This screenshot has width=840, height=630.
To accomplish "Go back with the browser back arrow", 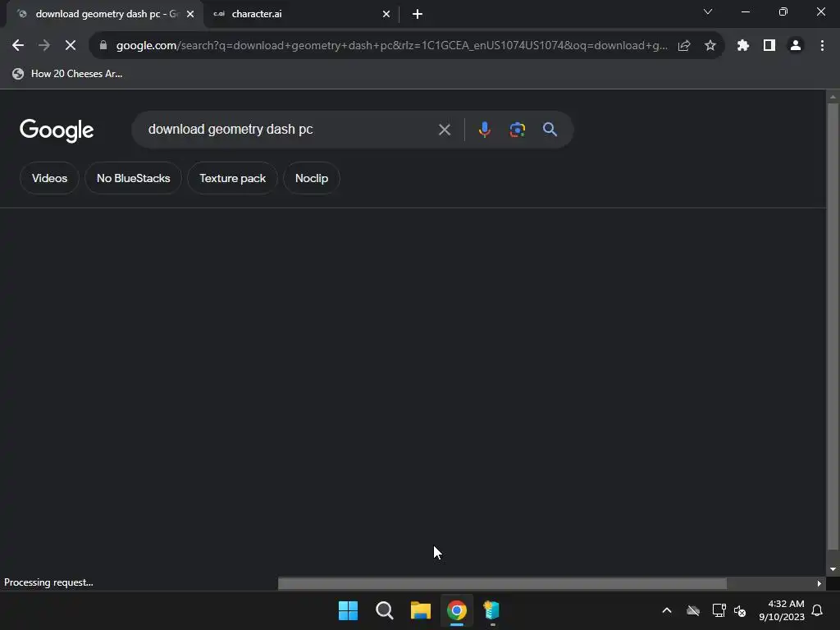I will pos(18,46).
